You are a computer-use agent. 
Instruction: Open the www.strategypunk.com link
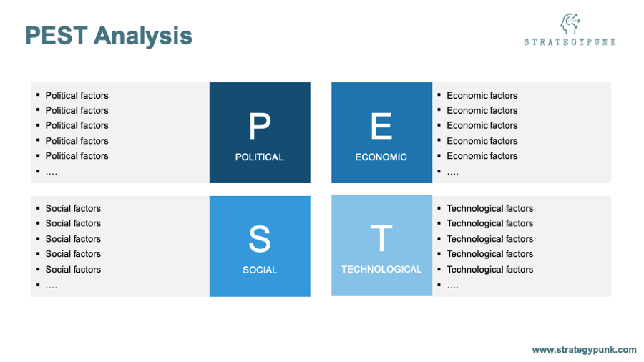pos(584,350)
